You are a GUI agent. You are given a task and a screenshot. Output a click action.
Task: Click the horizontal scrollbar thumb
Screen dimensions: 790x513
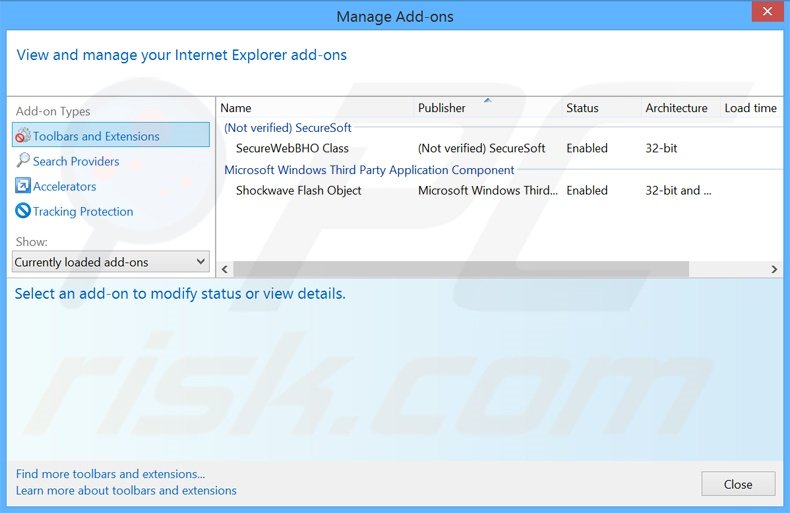tap(461, 270)
